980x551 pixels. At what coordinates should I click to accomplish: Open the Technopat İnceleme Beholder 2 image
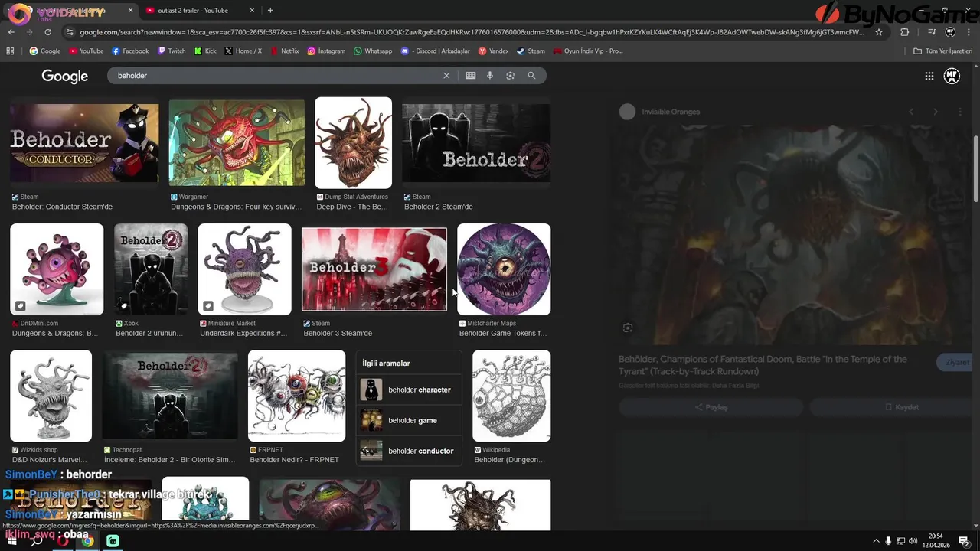(170, 396)
